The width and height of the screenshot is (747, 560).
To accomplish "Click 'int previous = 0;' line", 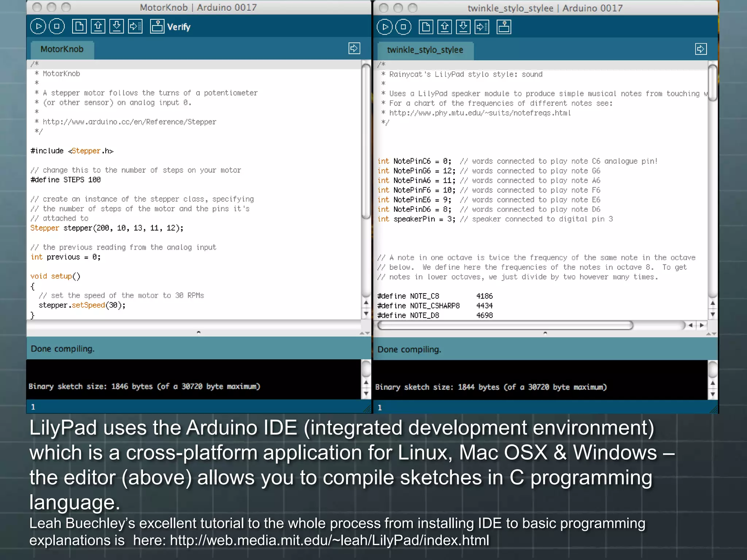I will point(66,257).
